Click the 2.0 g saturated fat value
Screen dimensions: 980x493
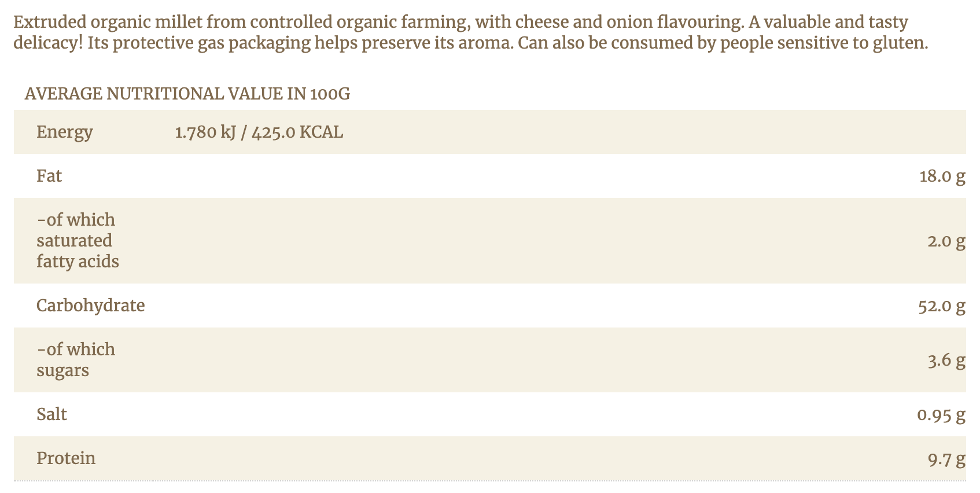tap(946, 241)
